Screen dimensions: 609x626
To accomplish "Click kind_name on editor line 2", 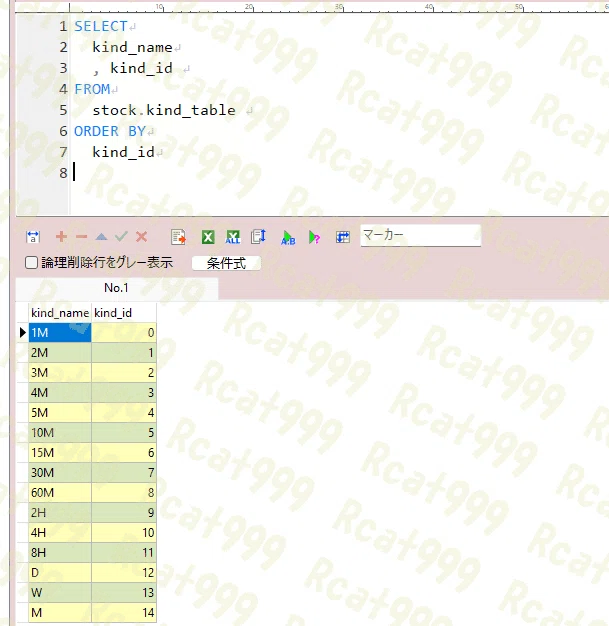I will [132, 48].
